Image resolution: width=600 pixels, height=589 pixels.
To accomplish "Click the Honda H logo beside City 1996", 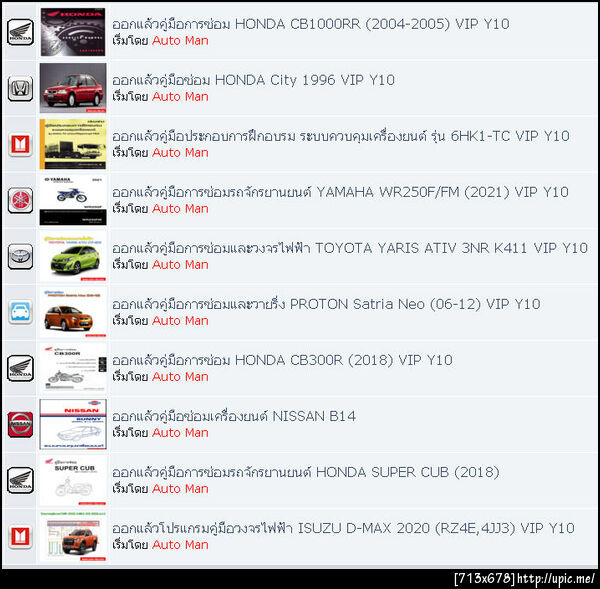I will coord(20,88).
